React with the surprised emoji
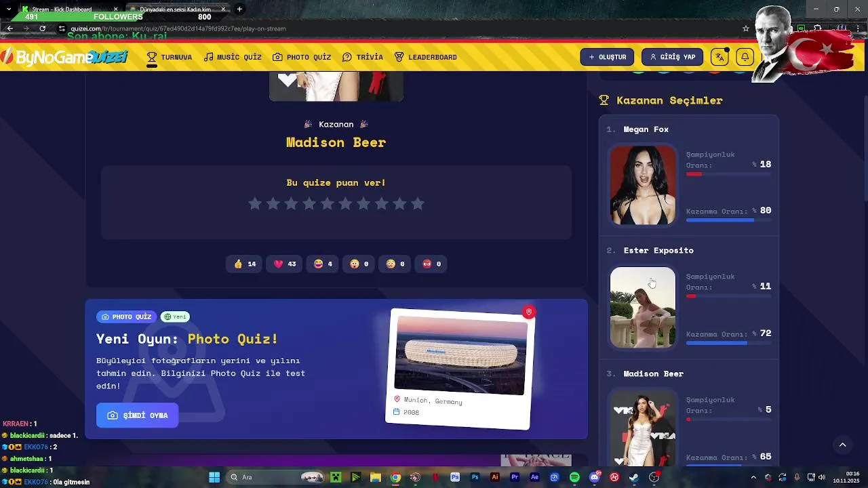This screenshot has height=488, width=868. [x=359, y=264]
